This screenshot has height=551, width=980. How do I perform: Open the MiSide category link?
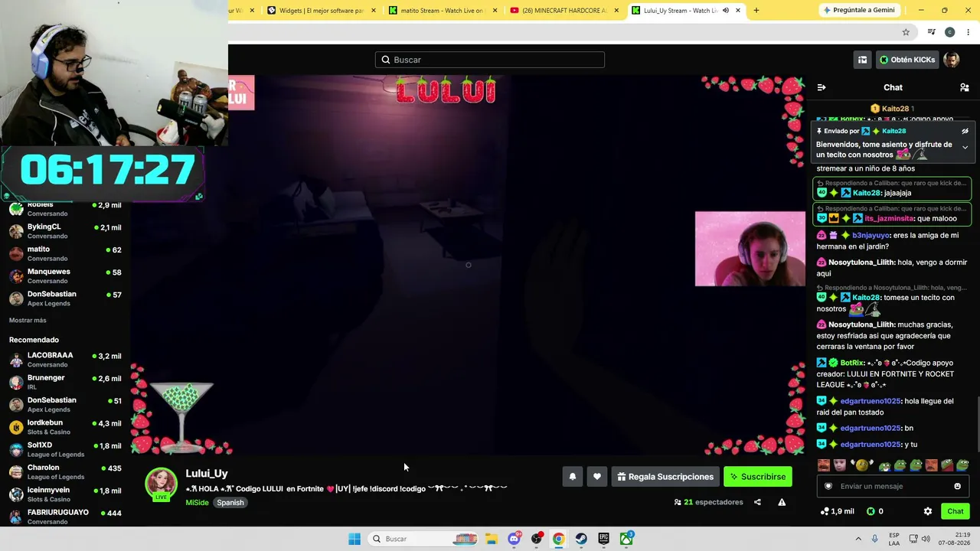(x=197, y=503)
